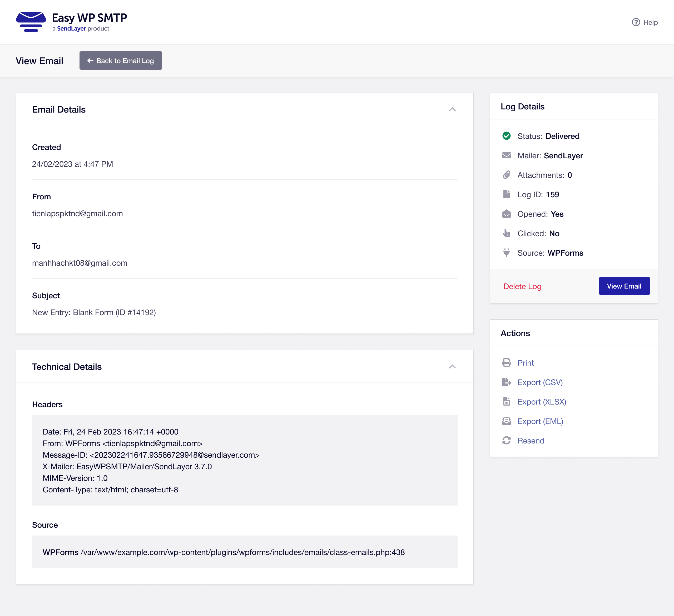Viewport: 674px width, 616px height.
Task: Delete this log entry
Action: coord(522,286)
